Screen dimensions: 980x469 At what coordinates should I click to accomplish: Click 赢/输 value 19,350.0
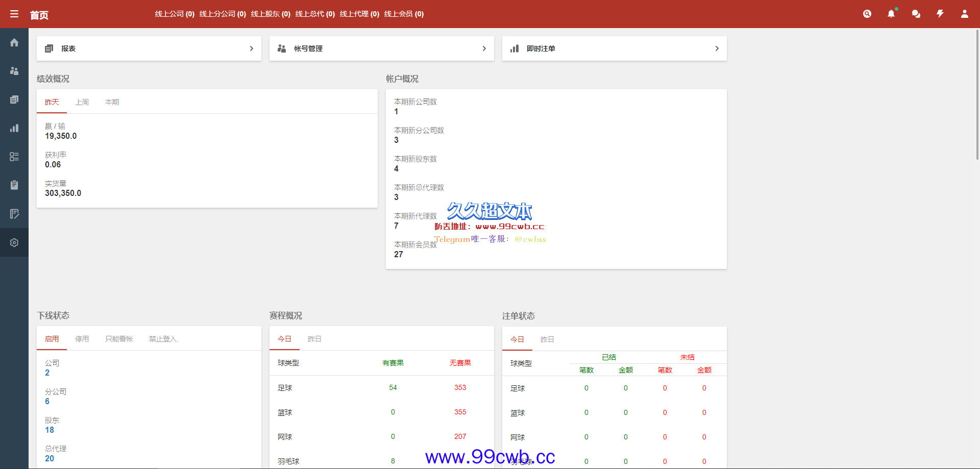click(61, 136)
